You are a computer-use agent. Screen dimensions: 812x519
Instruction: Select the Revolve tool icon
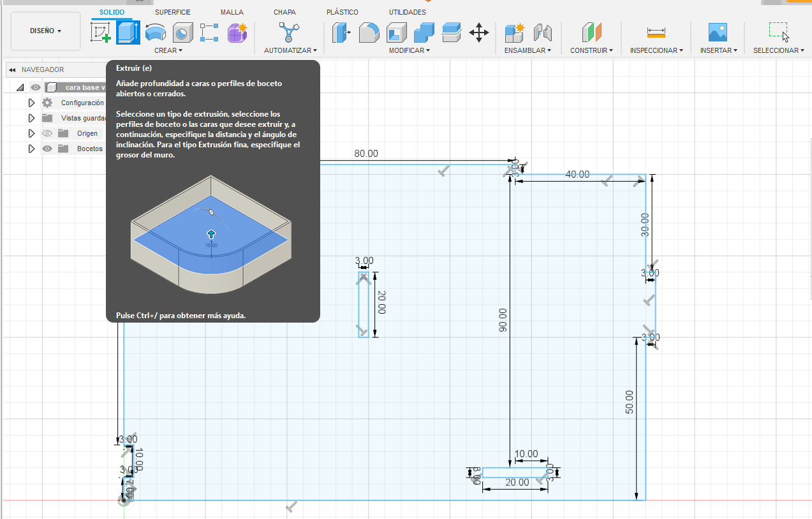(155, 33)
